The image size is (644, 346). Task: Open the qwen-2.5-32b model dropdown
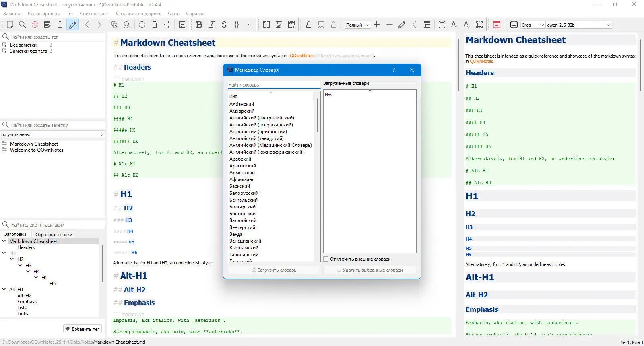point(578,25)
